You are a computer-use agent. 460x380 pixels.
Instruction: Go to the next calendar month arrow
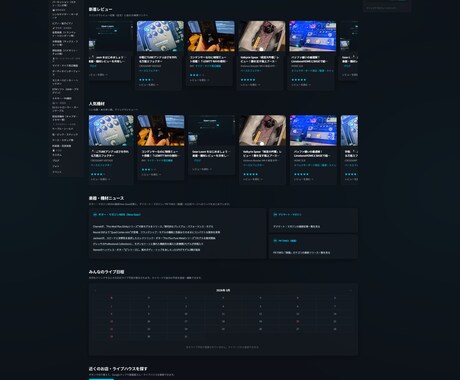point(351,290)
